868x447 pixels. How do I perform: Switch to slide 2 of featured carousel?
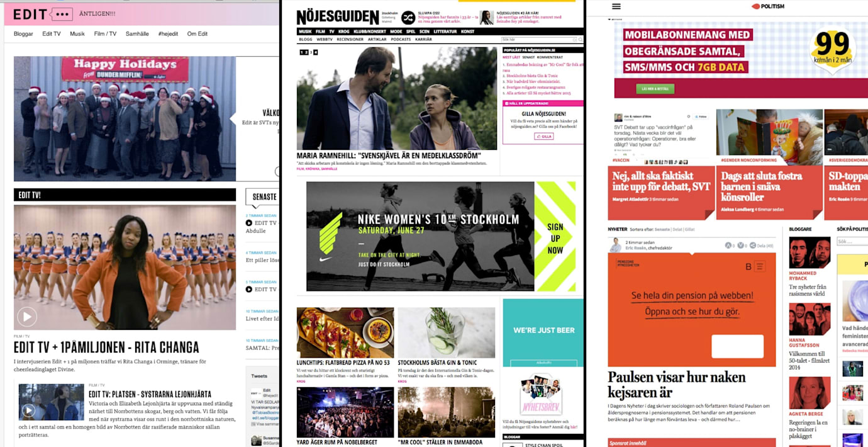(x=306, y=52)
